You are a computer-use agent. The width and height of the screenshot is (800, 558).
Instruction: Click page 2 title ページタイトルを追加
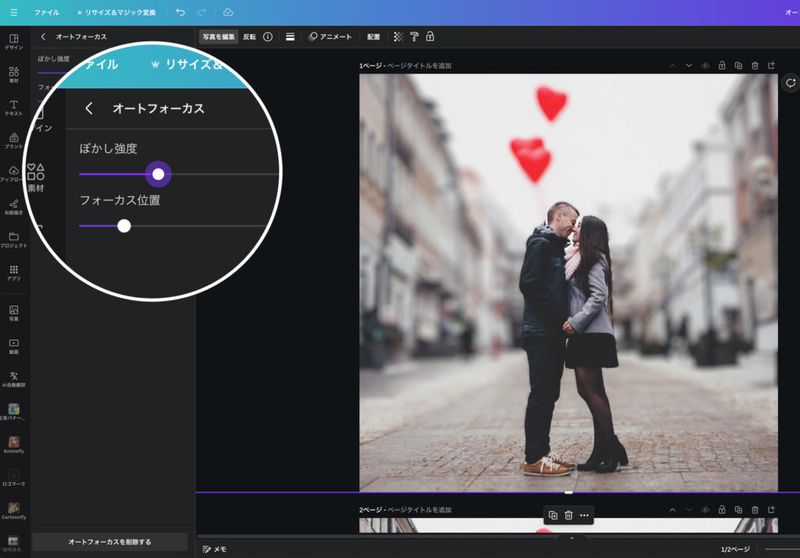(x=419, y=510)
